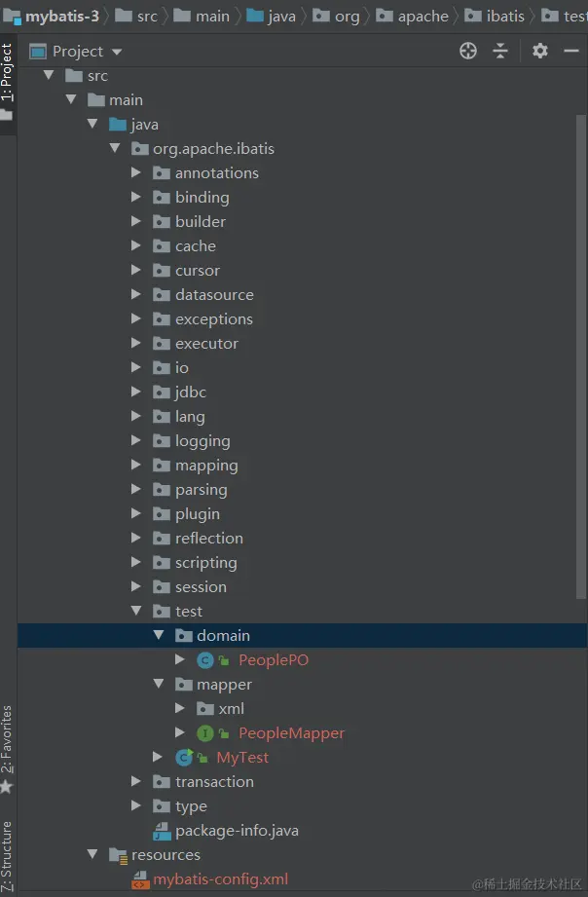Viewport: 588px width, 897px height.
Task: Open the Project panel settings gear
Action: (540, 51)
